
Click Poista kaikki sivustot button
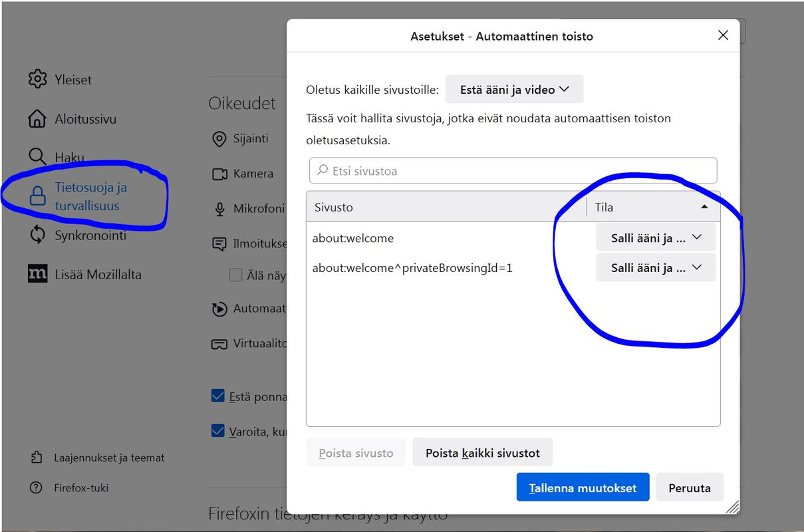click(483, 453)
